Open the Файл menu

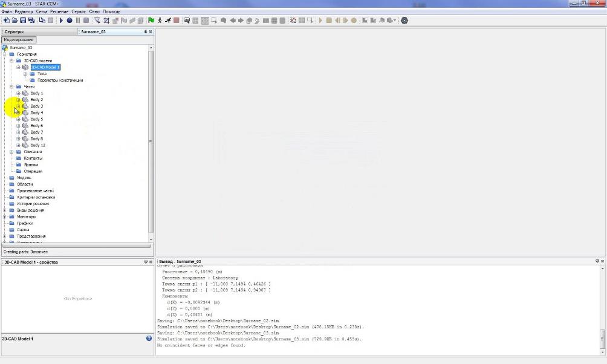6,11
